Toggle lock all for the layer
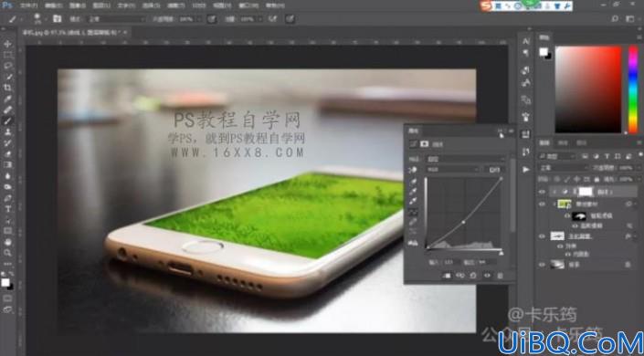This screenshot has height=356, width=644. point(596,179)
